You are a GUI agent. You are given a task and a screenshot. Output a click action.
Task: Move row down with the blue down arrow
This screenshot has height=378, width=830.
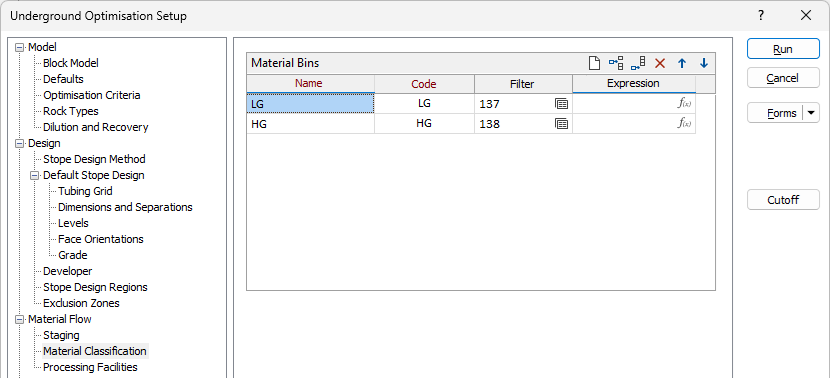[703, 64]
